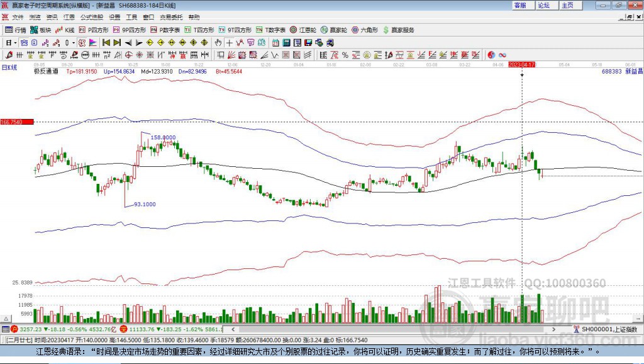Open the 交易委托 menu

[171, 17]
